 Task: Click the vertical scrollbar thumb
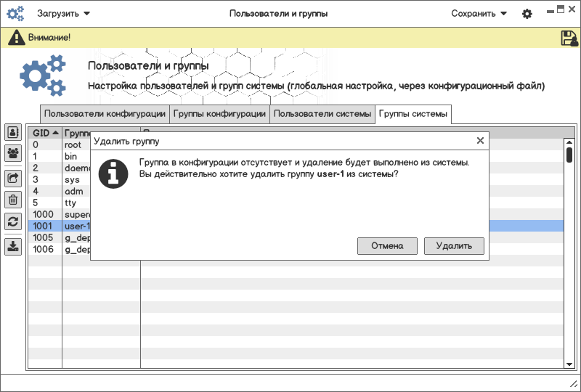pos(569,155)
